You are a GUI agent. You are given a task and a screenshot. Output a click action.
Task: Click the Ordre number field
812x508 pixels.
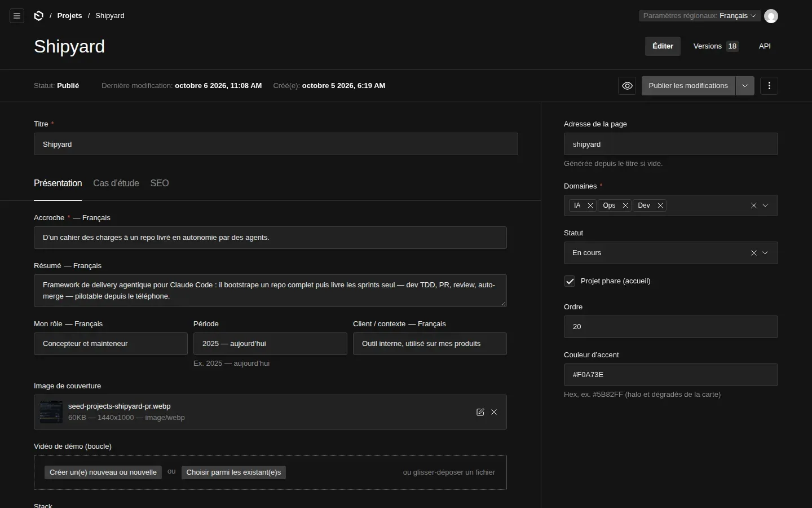coord(671,327)
